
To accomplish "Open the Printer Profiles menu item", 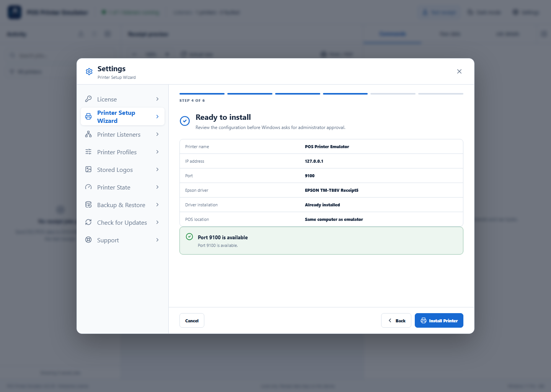I will (122, 152).
